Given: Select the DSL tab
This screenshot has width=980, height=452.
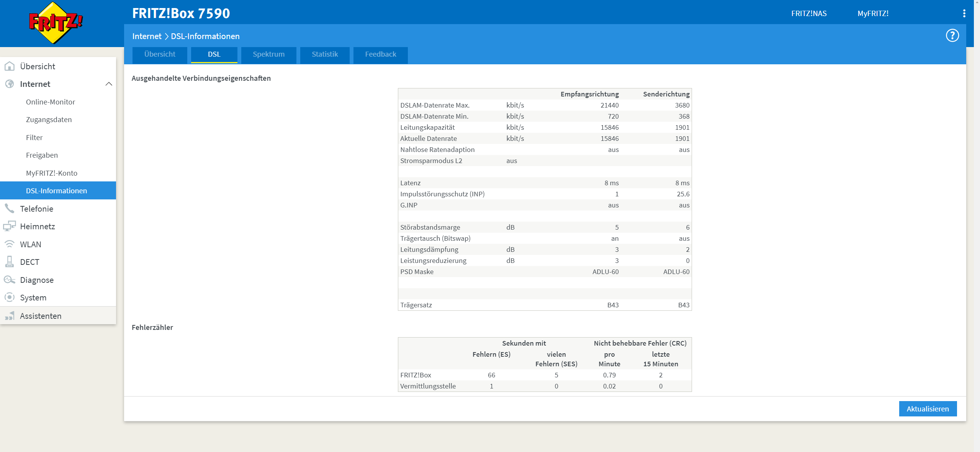Looking at the screenshot, I should point(214,55).
